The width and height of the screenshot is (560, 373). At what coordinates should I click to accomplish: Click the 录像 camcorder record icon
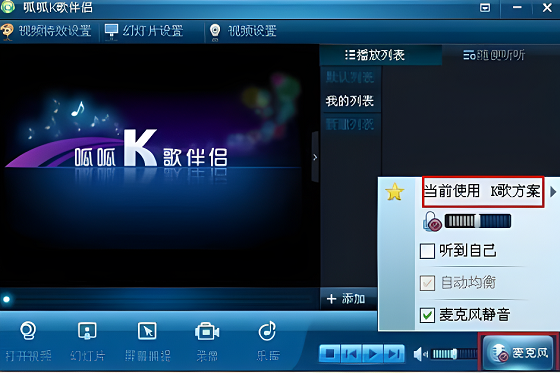click(207, 332)
